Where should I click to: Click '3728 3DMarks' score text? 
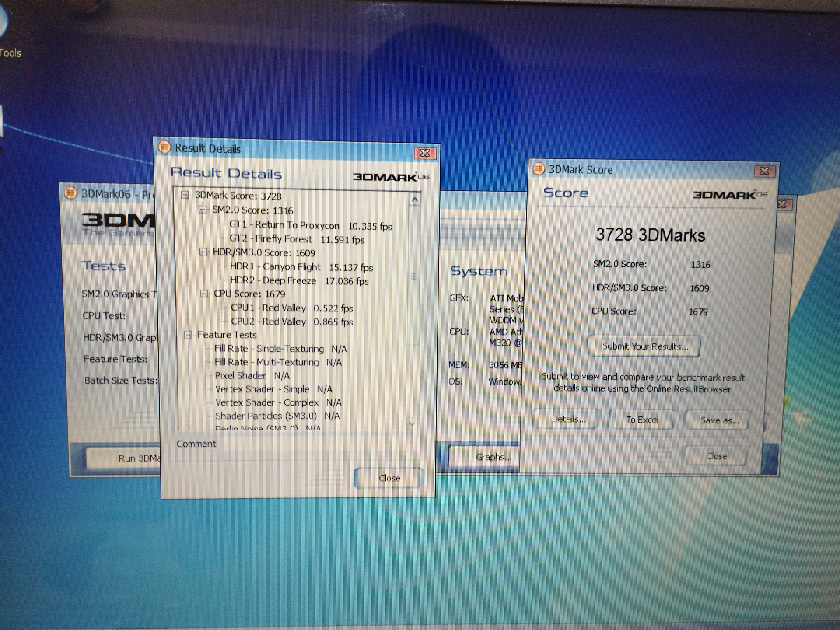(x=651, y=235)
